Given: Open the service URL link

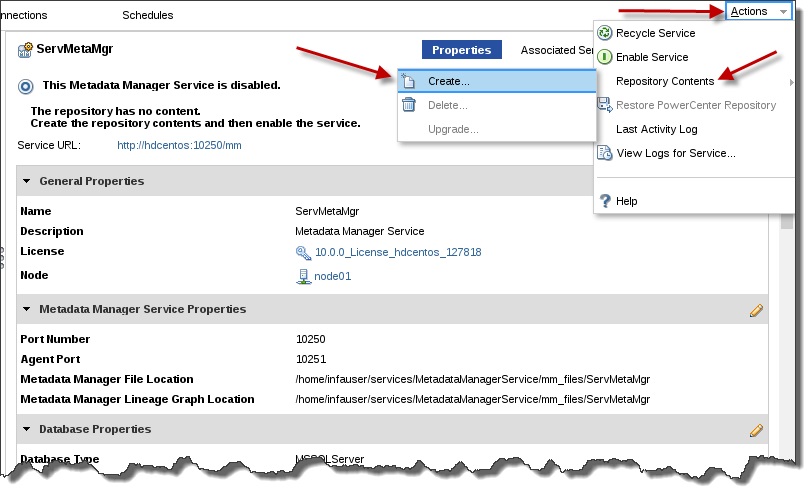Looking at the screenshot, I should pyautogui.click(x=179, y=145).
